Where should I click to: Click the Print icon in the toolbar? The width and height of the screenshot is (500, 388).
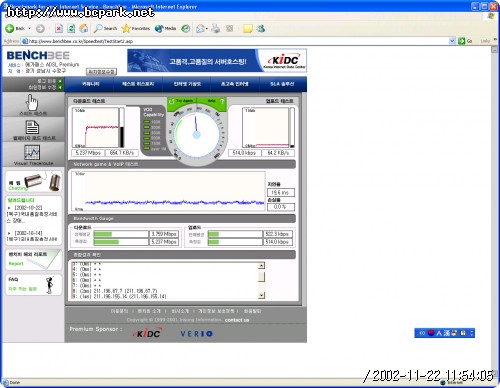[x=216, y=29]
